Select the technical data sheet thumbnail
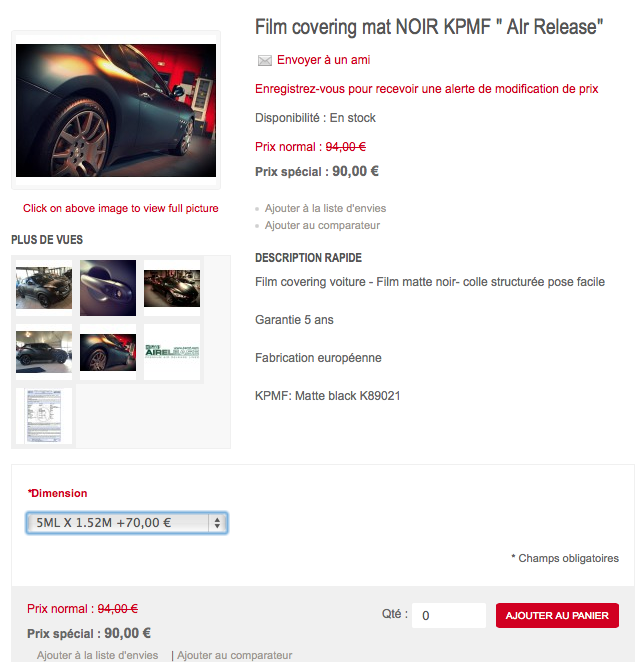The height and width of the screenshot is (662, 638). (44, 416)
